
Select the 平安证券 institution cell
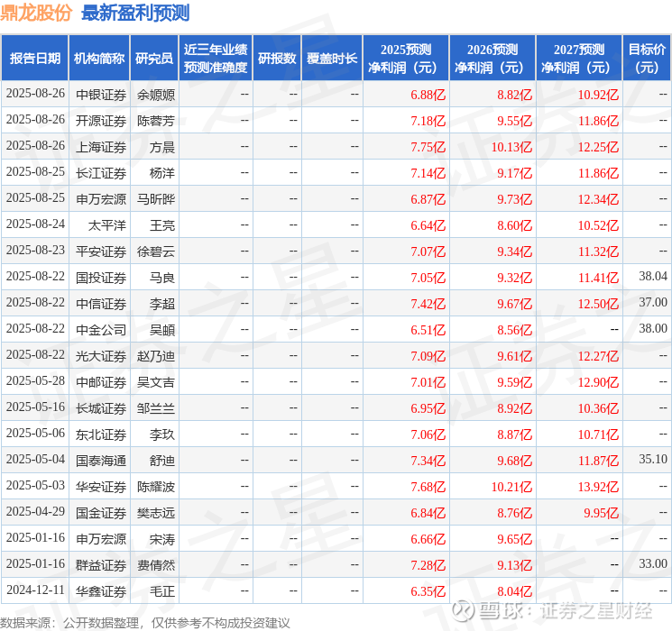(x=101, y=251)
